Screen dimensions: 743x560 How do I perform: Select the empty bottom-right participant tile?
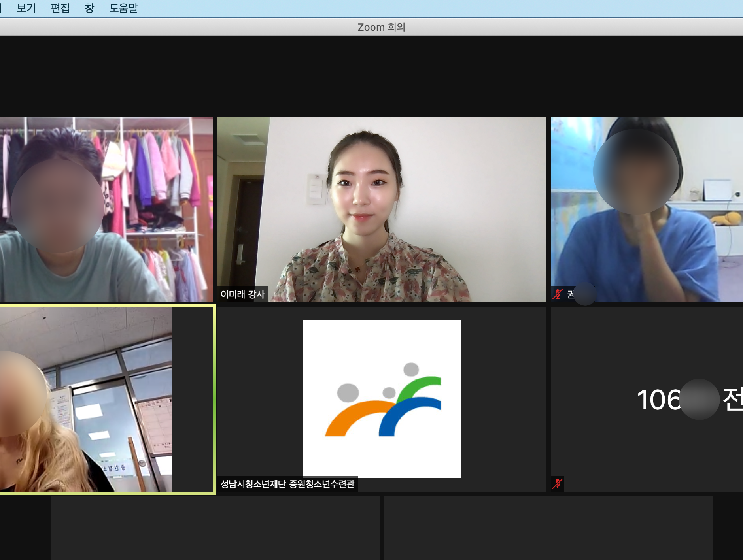click(548, 528)
